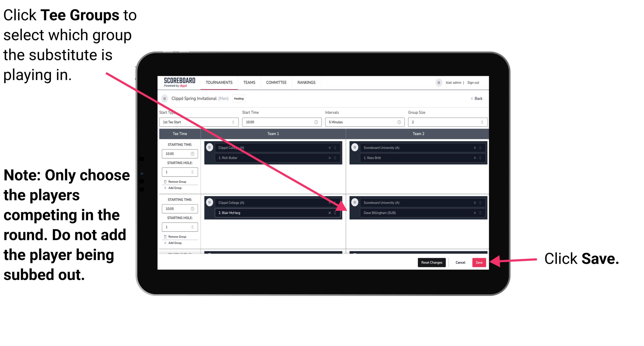The image size is (644, 346).
Task: Click the Save button
Action: click(480, 263)
